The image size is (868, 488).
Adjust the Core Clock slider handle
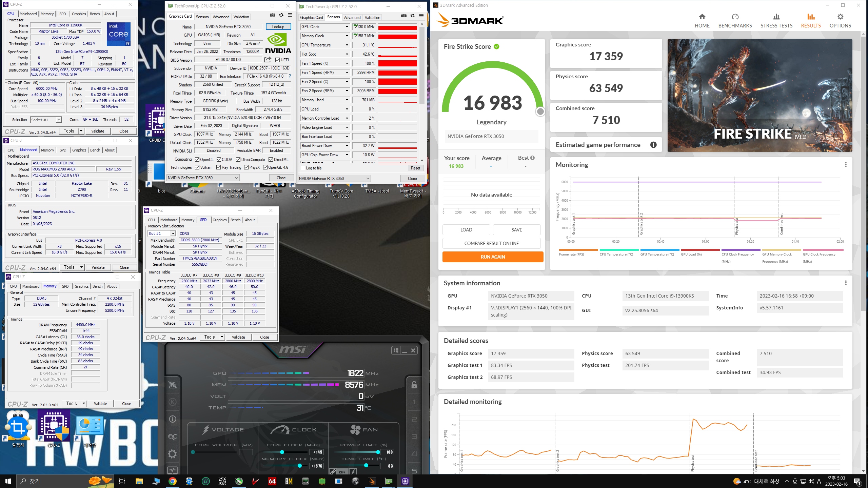click(x=282, y=452)
